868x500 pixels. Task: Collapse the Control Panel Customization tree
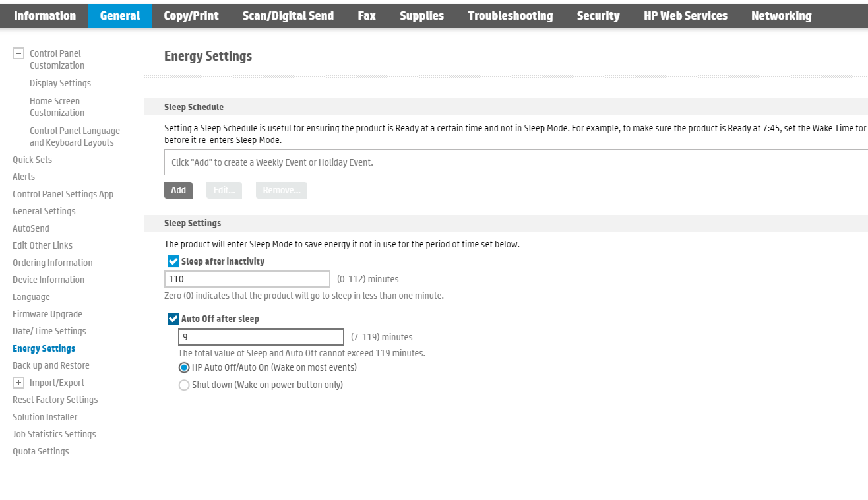(x=18, y=54)
